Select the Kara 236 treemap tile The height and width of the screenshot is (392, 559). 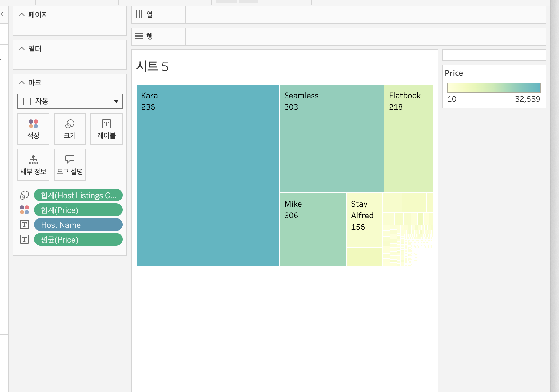point(208,175)
